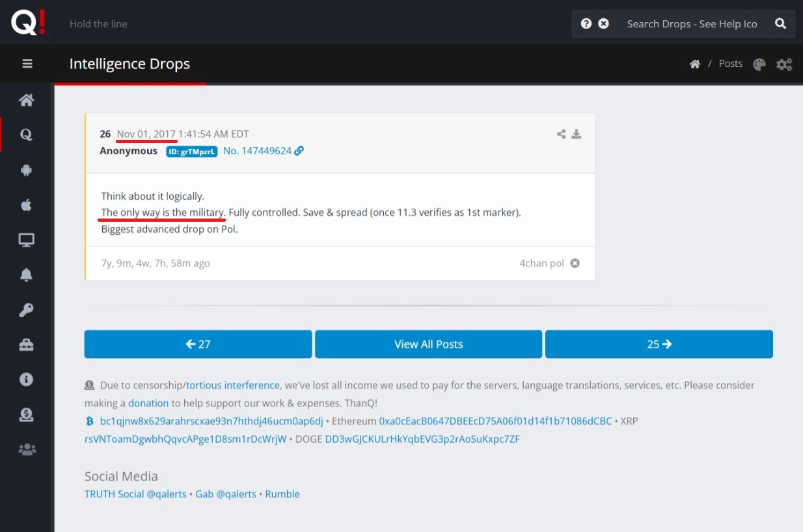The width and height of the screenshot is (803, 532).
Task: Open TRUTH Social @qalerts link
Action: (135, 494)
